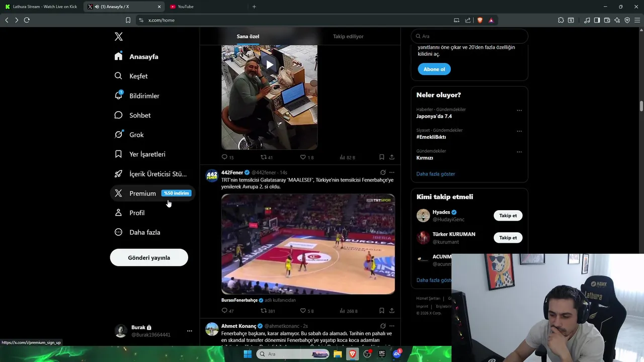This screenshot has height=362, width=644.
Task: Open Brave Shields lion icon
Action: click(x=480, y=20)
